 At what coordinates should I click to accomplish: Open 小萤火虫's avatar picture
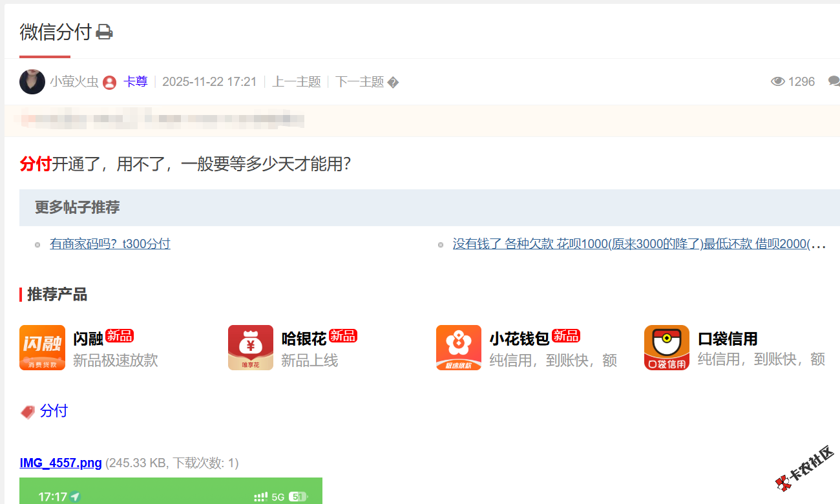tap(32, 82)
